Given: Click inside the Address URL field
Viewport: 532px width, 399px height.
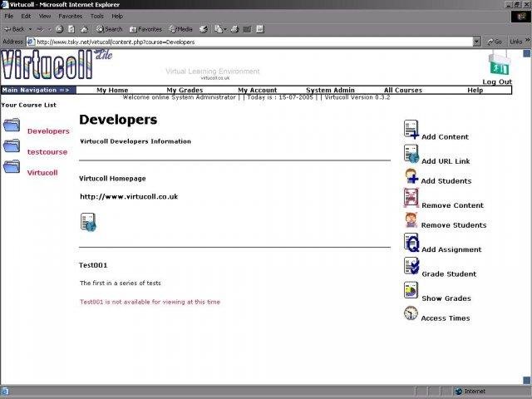Looking at the screenshot, I should tap(249, 42).
